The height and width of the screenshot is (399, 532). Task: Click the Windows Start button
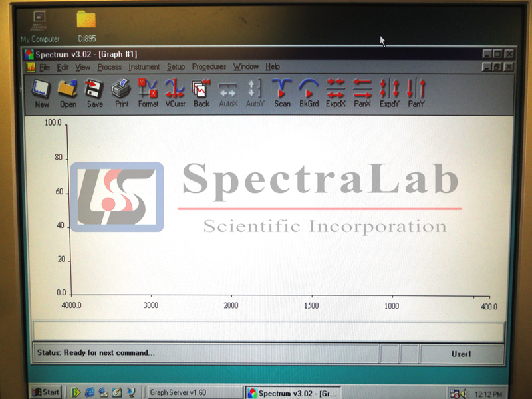click(x=46, y=392)
